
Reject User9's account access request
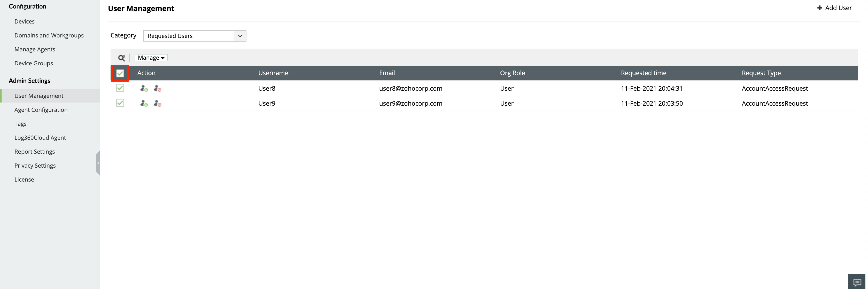[x=157, y=104]
